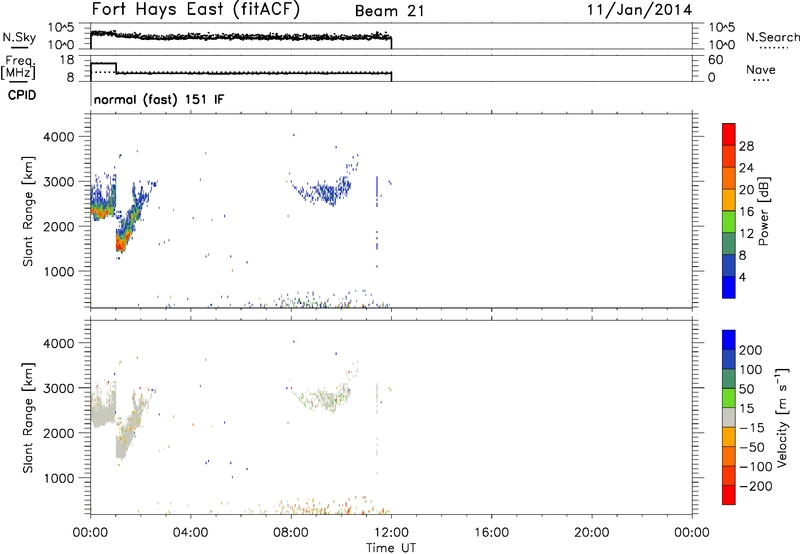
Task: Click the red top of Power color bar
Action: (x=729, y=134)
